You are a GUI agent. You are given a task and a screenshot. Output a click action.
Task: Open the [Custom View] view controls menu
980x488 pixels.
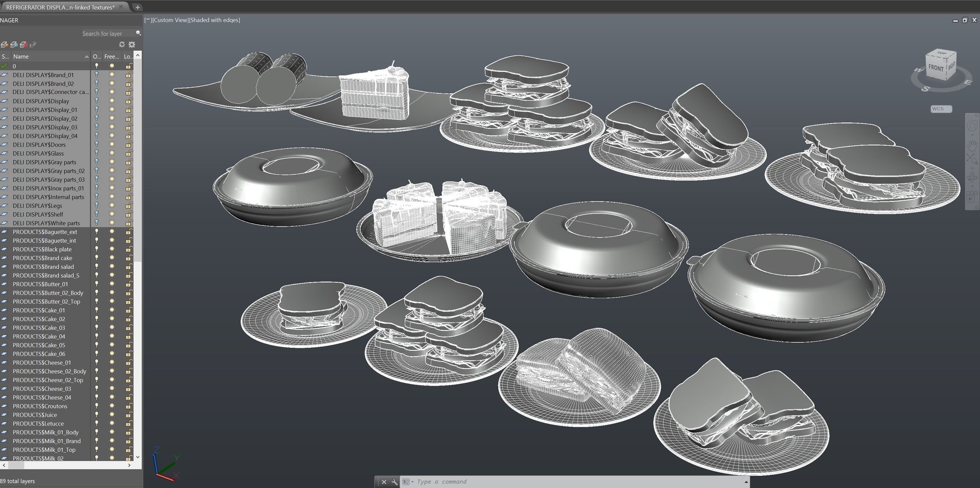pyautogui.click(x=170, y=20)
